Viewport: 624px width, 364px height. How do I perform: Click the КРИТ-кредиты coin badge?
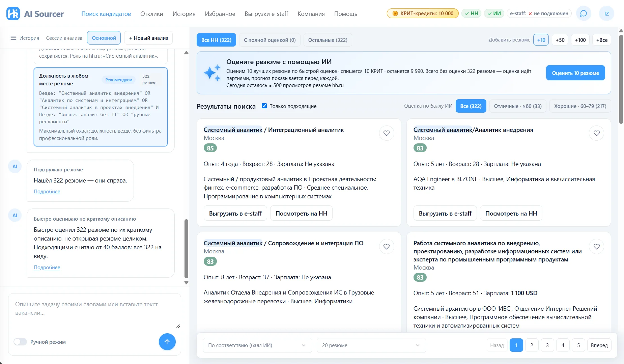(423, 13)
